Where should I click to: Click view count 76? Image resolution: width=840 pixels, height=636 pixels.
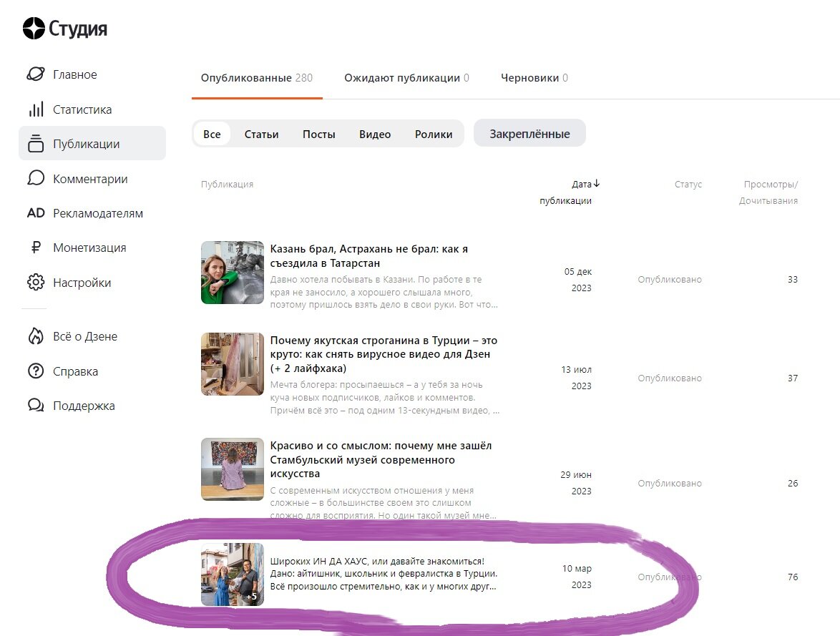[792, 577]
